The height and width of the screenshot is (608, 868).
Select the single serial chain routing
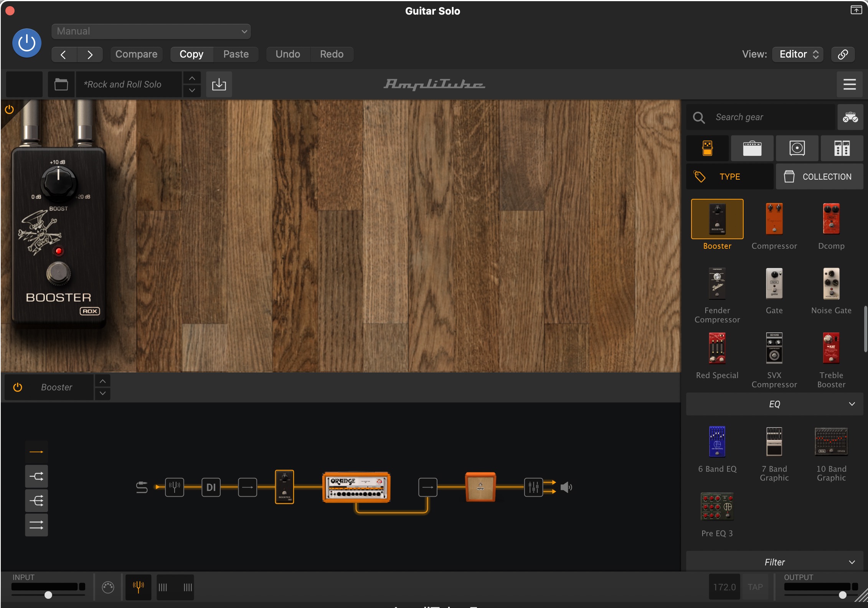(x=36, y=452)
